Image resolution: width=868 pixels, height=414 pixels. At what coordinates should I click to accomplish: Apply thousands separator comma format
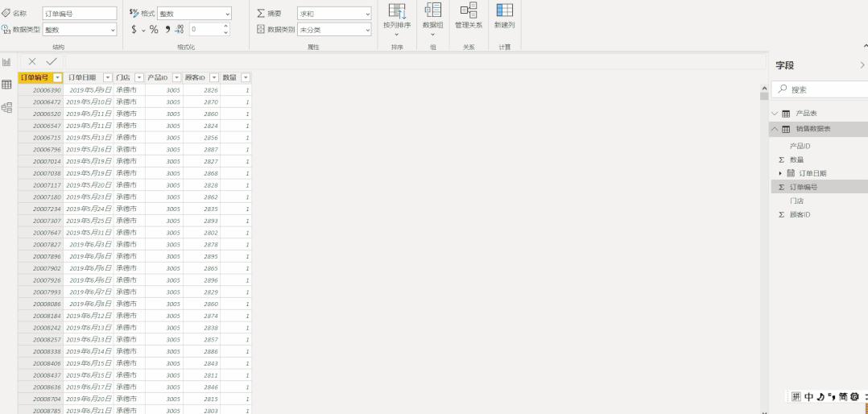point(167,29)
